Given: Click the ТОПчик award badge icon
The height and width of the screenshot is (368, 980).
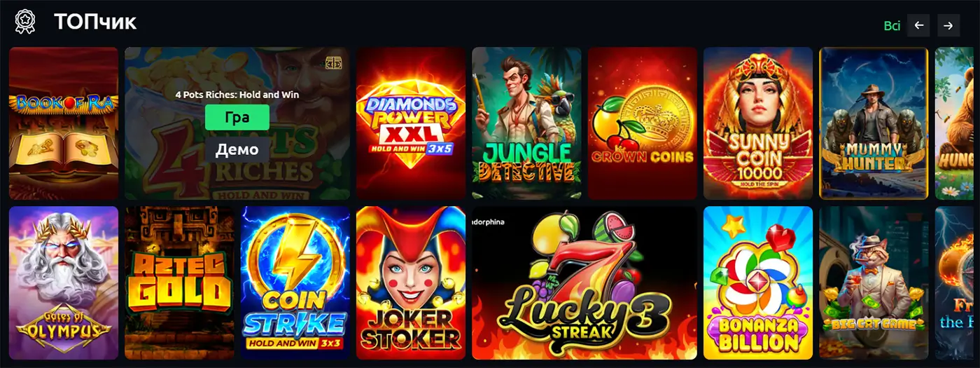Looking at the screenshot, I should pos(25,22).
